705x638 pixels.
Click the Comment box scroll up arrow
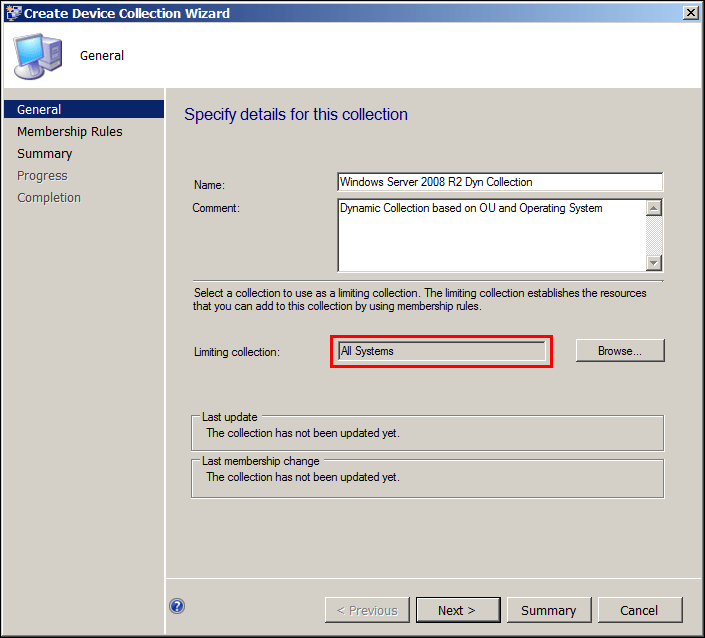(654, 209)
